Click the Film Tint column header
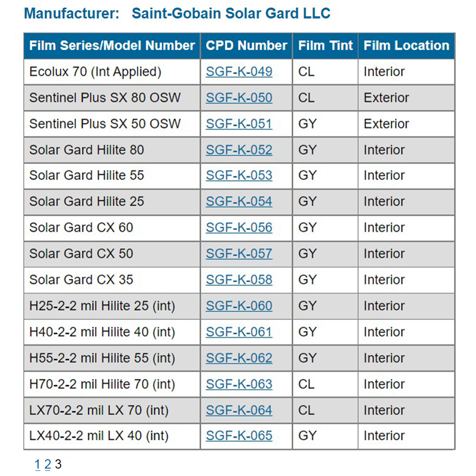 tap(325, 46)
